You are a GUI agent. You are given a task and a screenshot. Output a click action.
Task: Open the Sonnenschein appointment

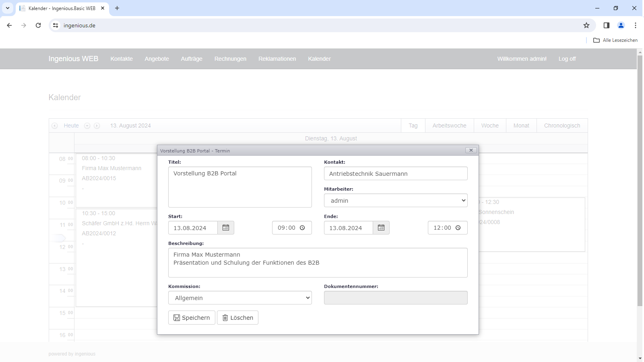[x=532, y=224]
